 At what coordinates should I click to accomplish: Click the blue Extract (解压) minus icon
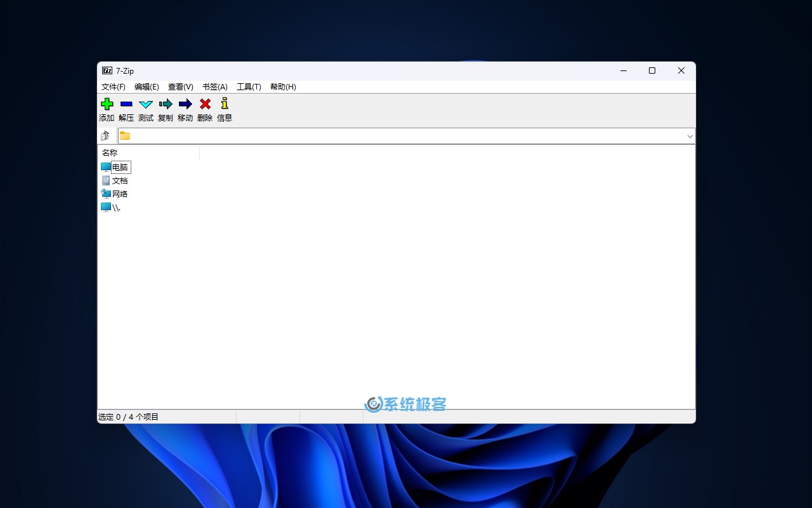[x=126, y=104]
